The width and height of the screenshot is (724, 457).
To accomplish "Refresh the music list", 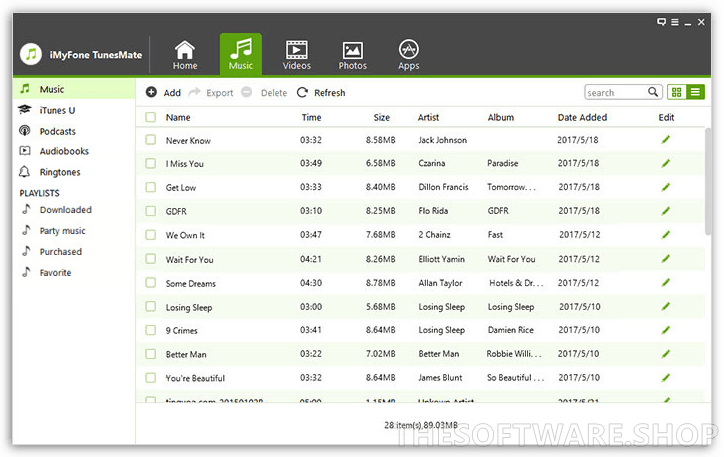I will tap(320, 93).
